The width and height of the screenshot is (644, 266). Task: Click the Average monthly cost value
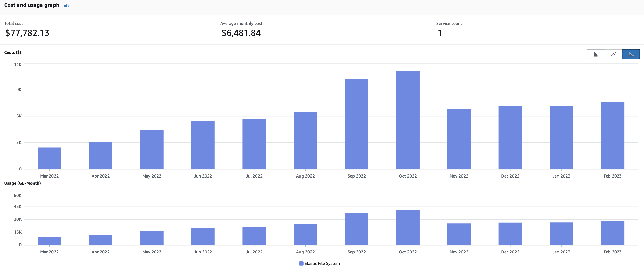click(241, 33)
